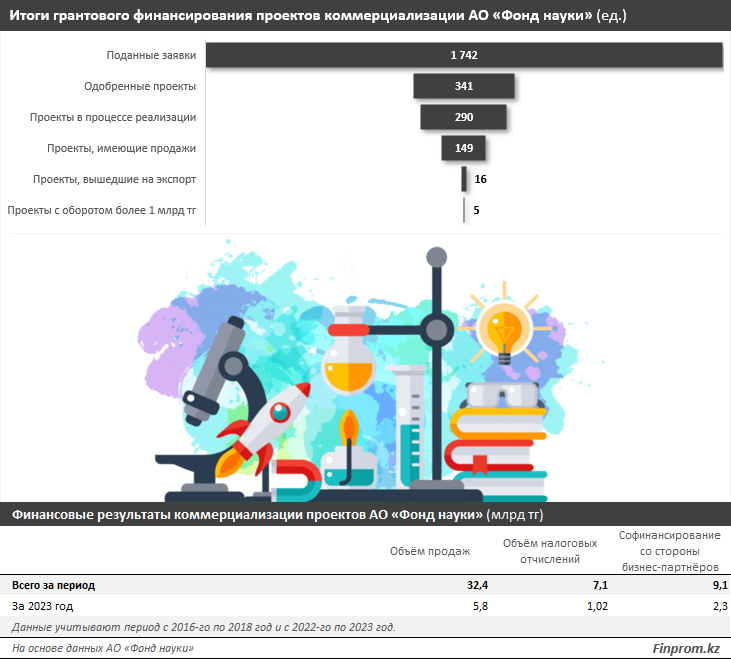731x659 pixels.
Task: Click the row label 'Всего за период'
Action: [x=53, y=585]
